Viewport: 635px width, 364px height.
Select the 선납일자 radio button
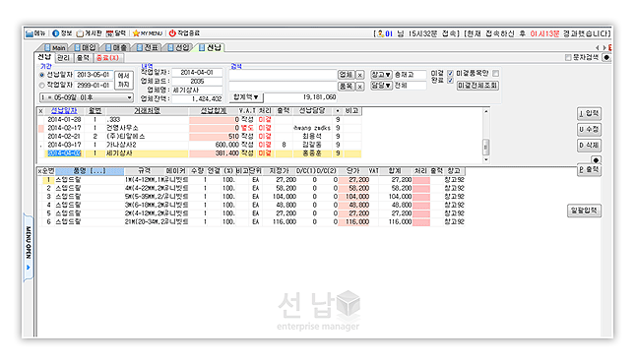point(41,75)
